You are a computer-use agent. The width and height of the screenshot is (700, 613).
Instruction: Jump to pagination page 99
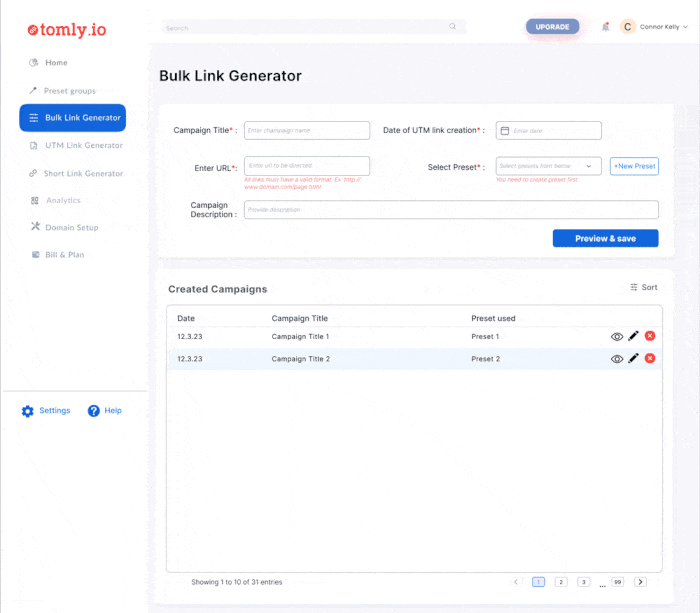point(617,582)
